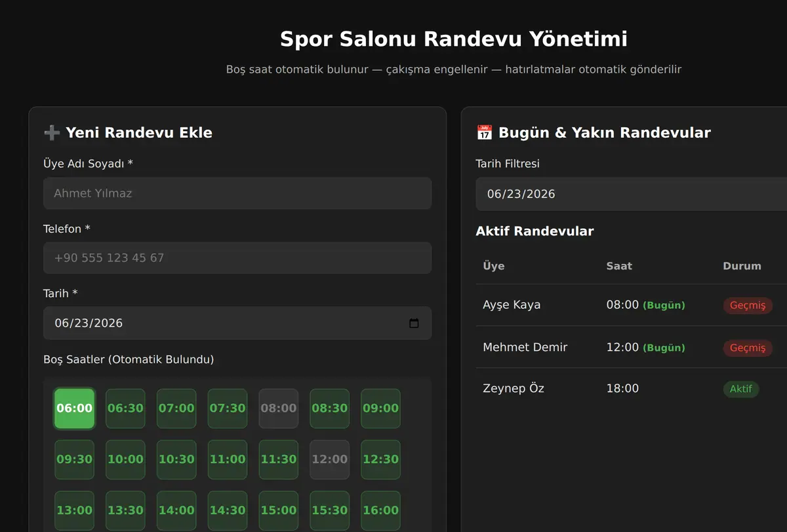Choose the 07:00 time slot

(x=176, y=408)
